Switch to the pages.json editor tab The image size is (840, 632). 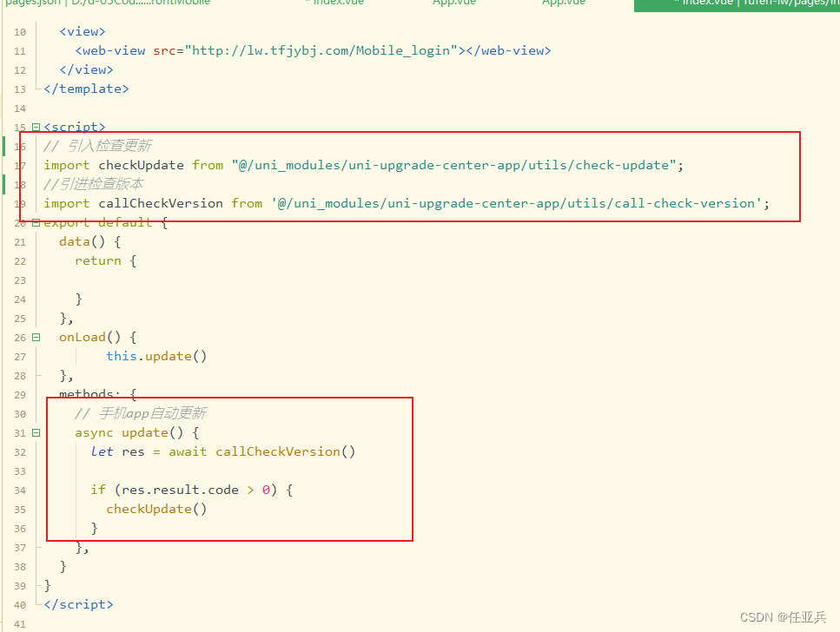107,3
